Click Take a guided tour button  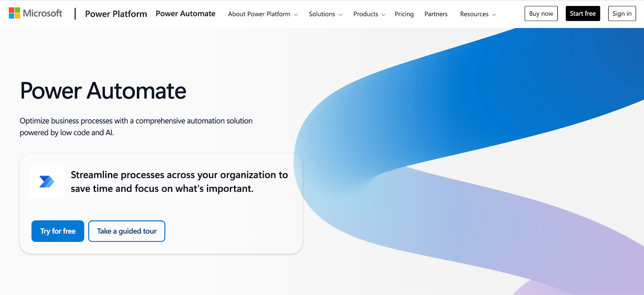coord(127,231)
